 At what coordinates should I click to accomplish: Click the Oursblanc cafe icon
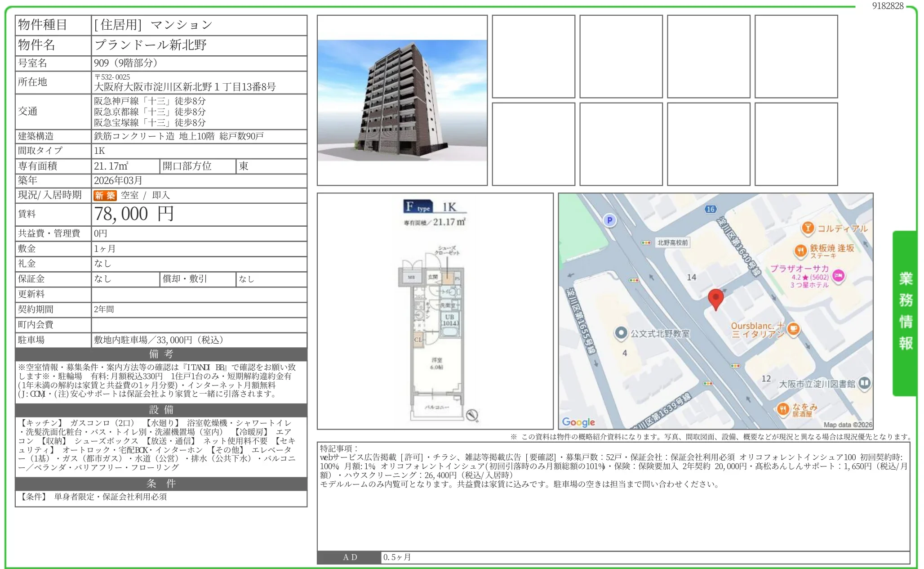pyautogui.click(x=794, y=329)
